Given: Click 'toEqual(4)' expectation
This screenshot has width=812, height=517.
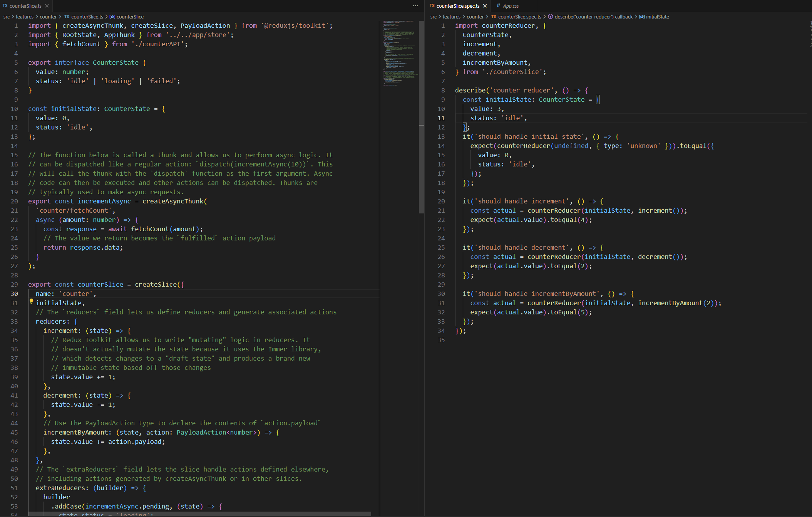Looking at the screenshot, I should coord(569,220).
